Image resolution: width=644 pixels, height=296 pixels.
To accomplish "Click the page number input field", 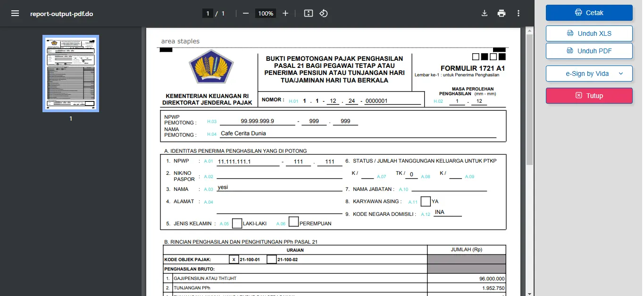I will point(208,13).
